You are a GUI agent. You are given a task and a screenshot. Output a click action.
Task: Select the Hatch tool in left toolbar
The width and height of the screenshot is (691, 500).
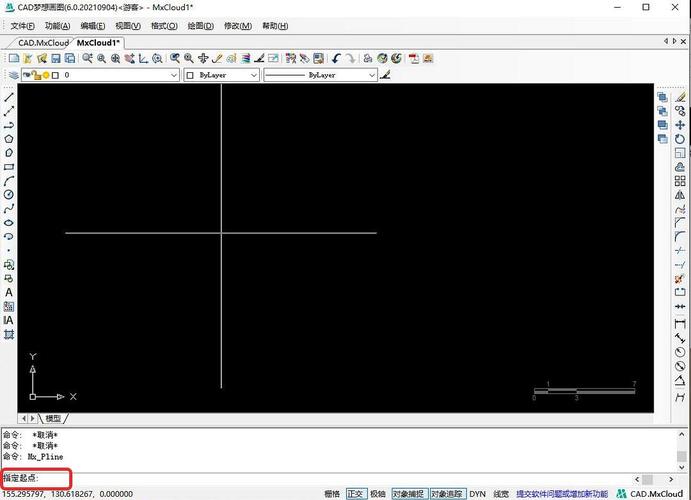point(9,307)
